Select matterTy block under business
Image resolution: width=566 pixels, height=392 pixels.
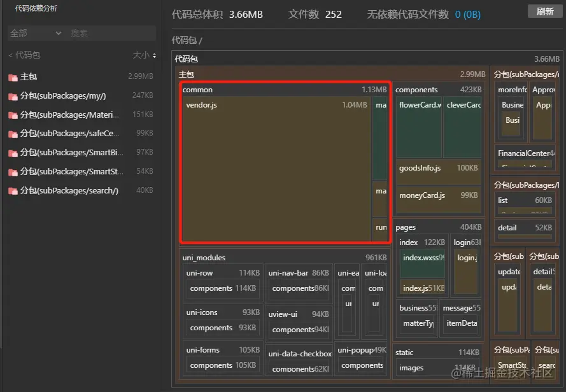(x=417, y=325)
